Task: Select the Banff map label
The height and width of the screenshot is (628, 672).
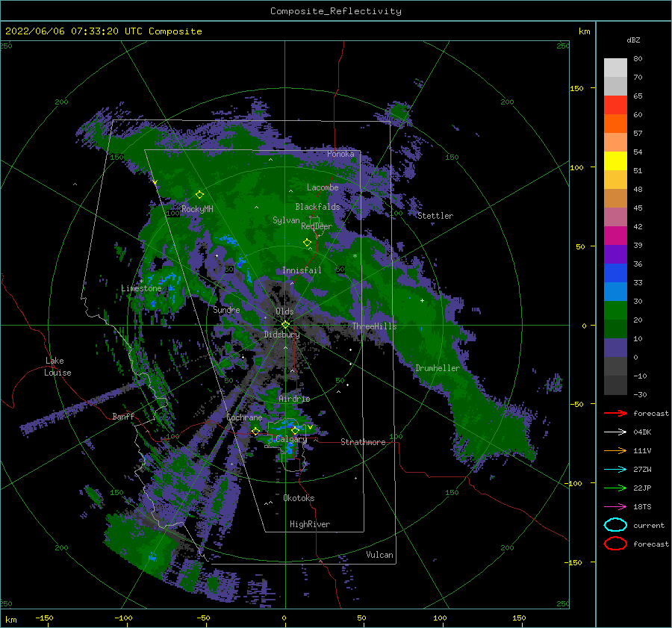Action: [x=123, y=416]
